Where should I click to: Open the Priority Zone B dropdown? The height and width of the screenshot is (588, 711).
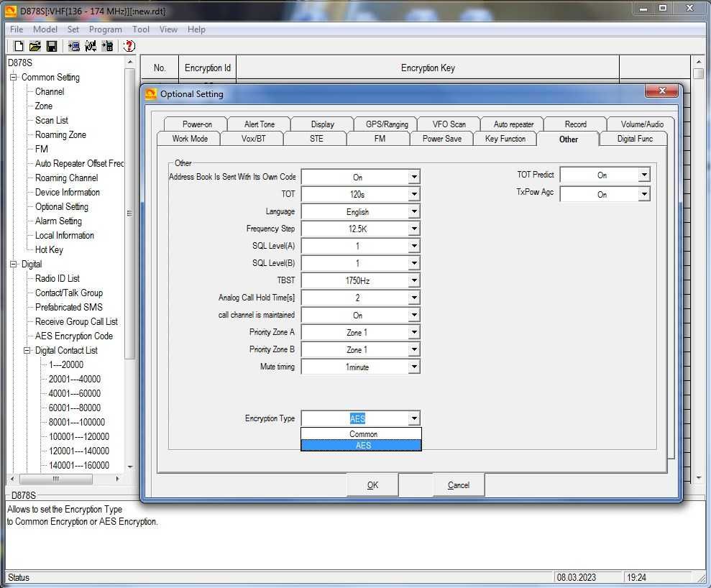[413, 349]
